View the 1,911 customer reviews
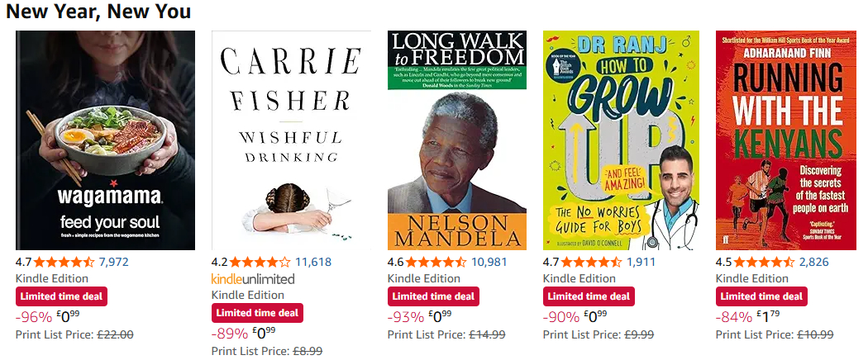The image size is (868, 360). click(641, 263)
